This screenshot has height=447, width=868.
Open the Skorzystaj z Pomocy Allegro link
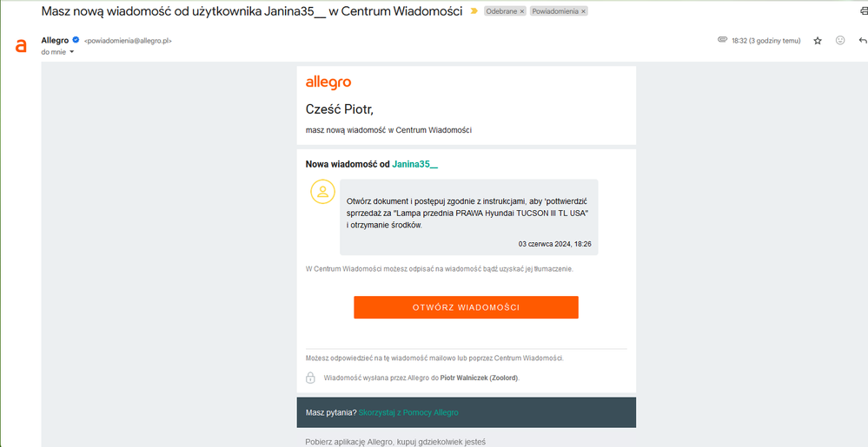(x=408, y=412)
